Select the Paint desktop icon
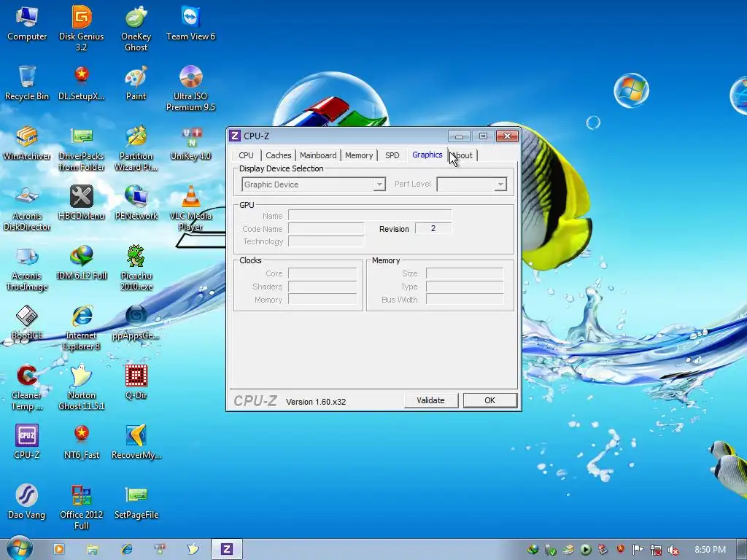 point(136,83)
